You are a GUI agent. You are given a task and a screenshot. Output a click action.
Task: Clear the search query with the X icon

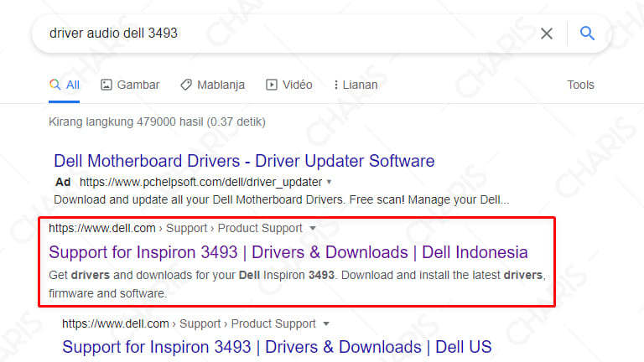tap(546, 34)
